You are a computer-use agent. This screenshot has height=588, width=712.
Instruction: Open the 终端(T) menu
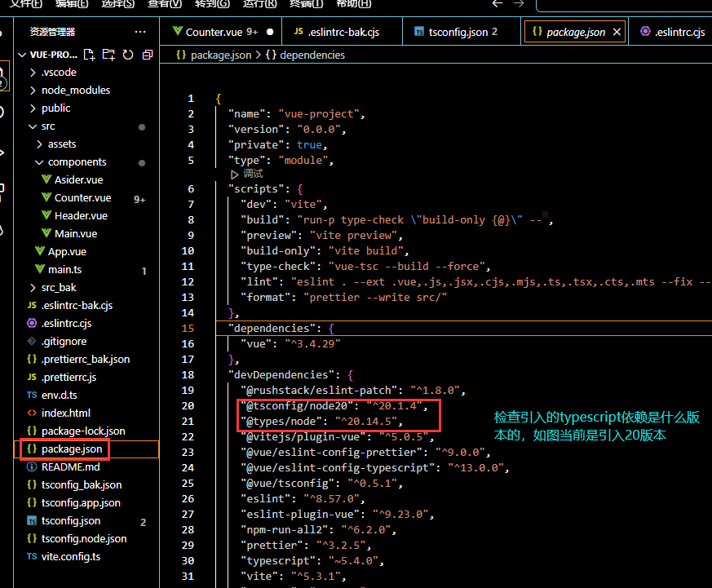pyautogui.click(x=306, y=3)
